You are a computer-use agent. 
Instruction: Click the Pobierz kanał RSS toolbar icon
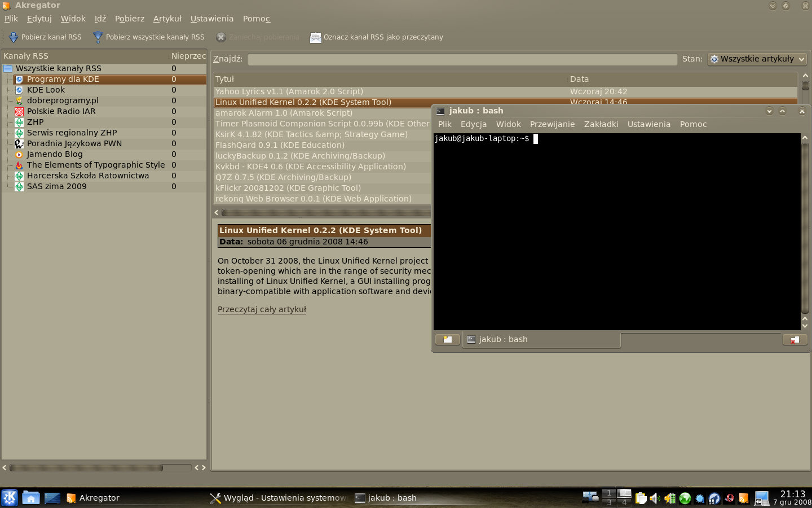click(13, 37)
